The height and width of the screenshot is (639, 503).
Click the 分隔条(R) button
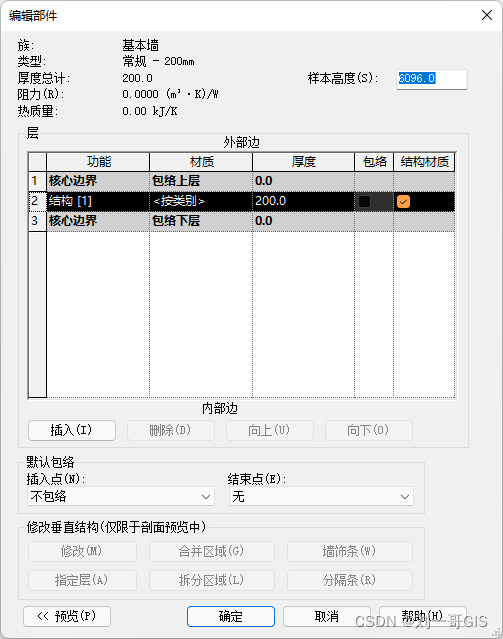[350, 580]
